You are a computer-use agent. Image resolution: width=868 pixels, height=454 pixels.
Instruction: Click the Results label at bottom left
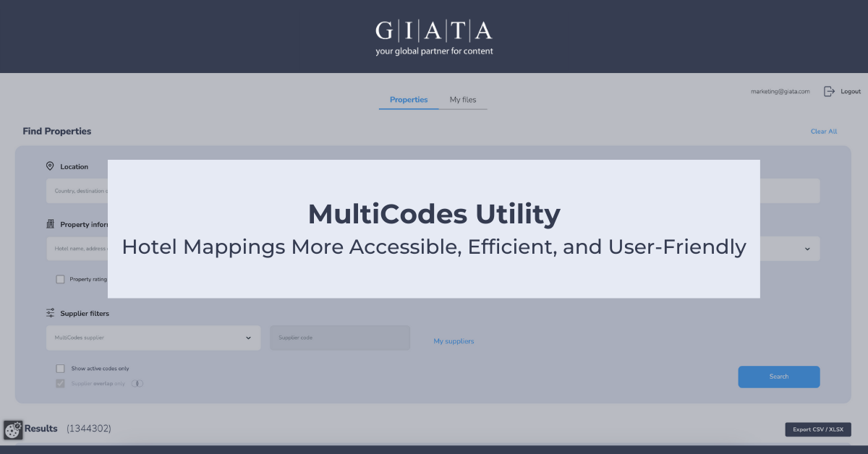click(40, 429)
